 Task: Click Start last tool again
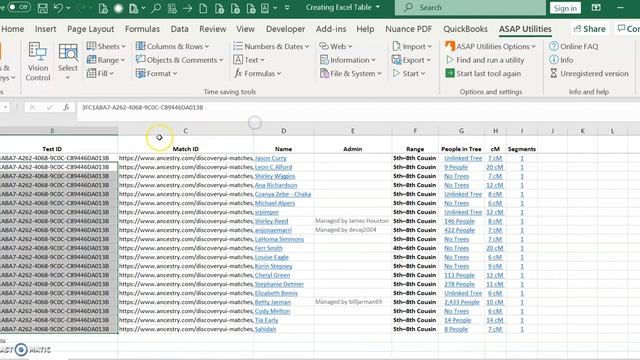click(483, 73)
